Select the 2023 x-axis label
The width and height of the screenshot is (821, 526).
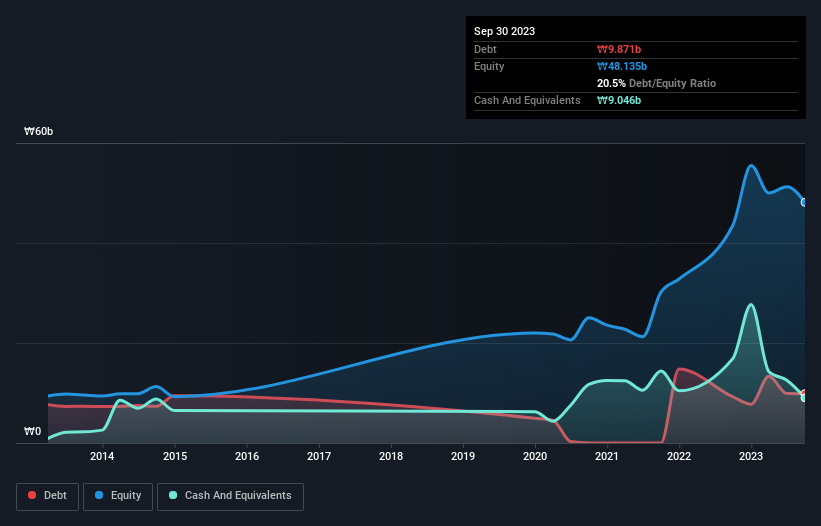[751, 456]
